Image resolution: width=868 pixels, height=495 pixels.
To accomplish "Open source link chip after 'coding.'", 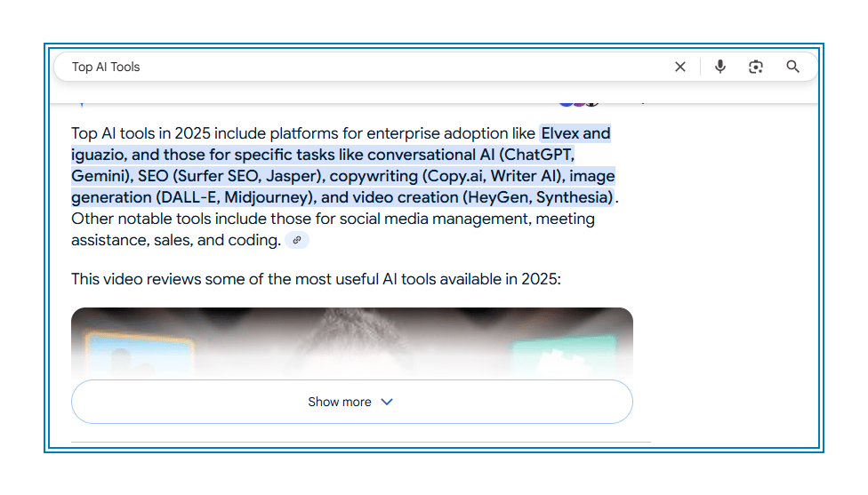I will [x=297, y=240].
